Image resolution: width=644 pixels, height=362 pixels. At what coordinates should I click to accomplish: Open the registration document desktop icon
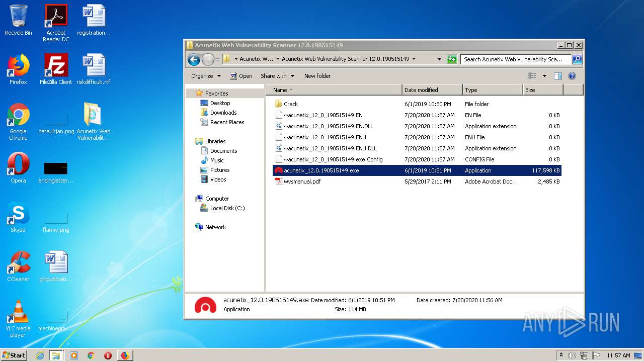point(94,20)
